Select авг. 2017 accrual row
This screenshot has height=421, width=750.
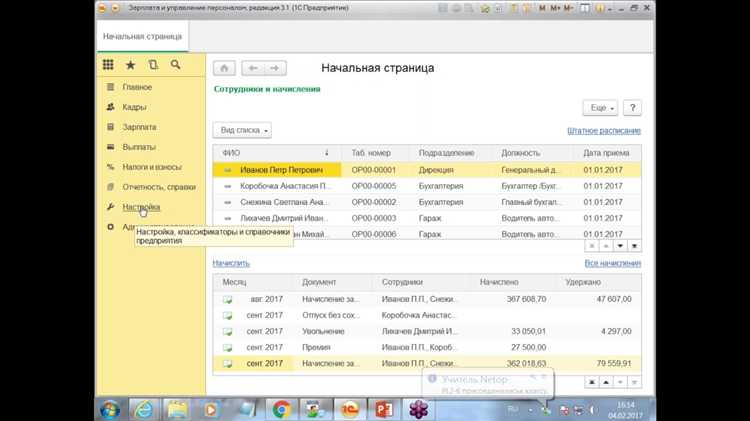pyautogui.click(x=427, y=299)
